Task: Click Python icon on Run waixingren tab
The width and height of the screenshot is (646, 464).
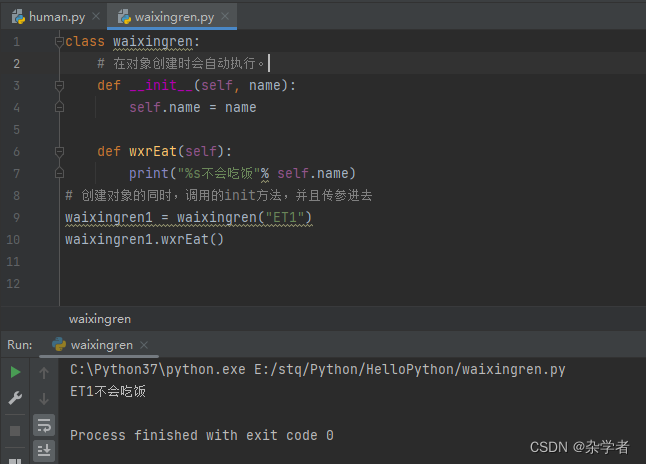Action: click(x=59, y=344)
